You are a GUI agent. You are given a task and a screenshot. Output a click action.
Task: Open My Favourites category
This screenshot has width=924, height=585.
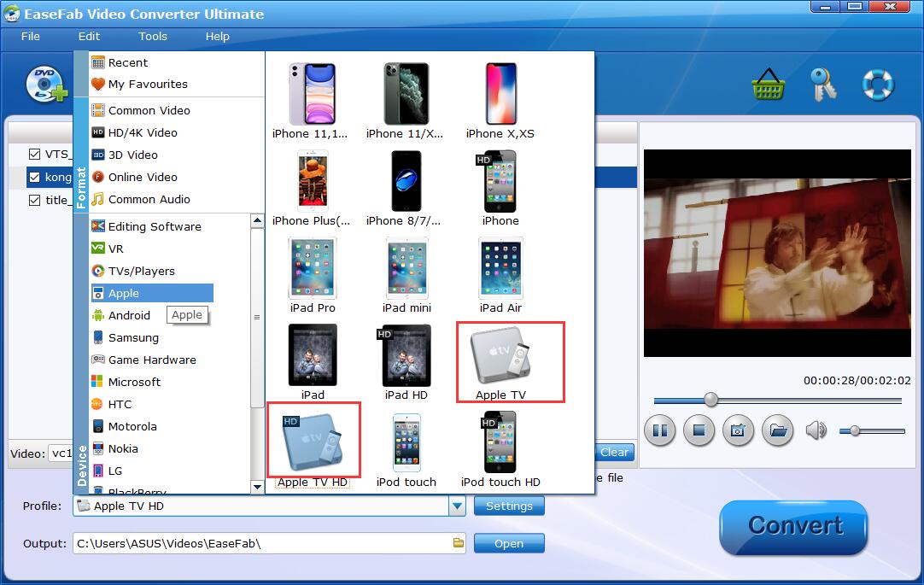tap(140, 85)
